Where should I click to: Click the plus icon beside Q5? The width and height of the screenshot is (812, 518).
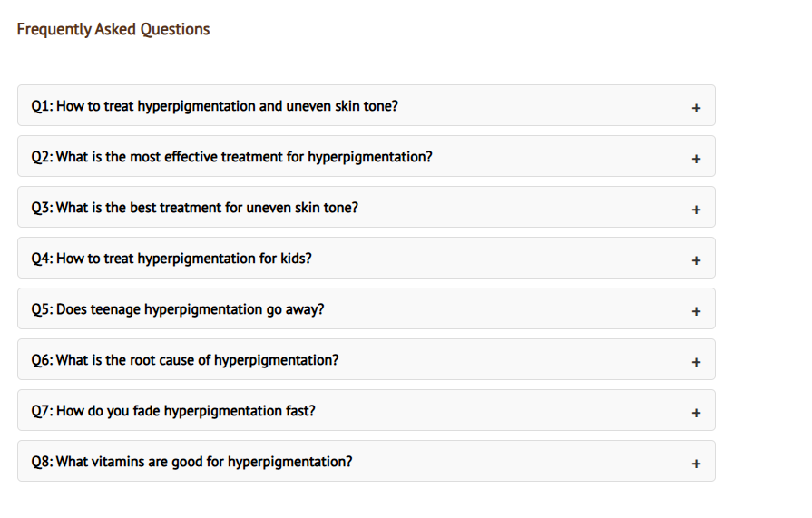click(696, 311)
